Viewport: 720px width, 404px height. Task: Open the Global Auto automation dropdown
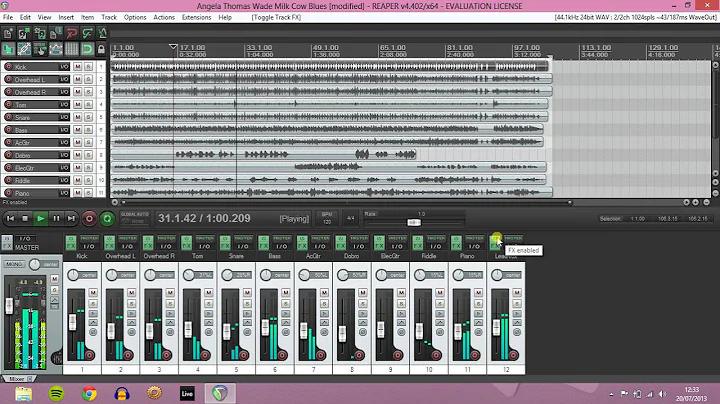pos(135,218)
